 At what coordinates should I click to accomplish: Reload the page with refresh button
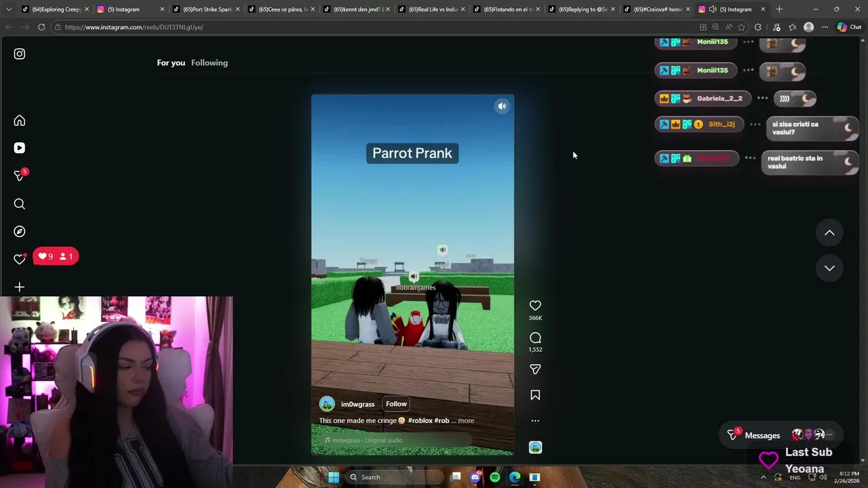click(x=41, y=27)
